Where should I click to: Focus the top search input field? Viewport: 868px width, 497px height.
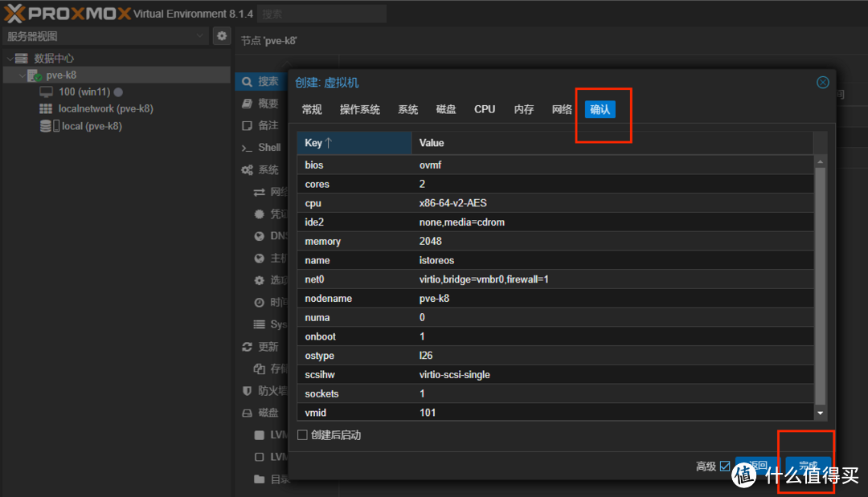pos(322,14)
